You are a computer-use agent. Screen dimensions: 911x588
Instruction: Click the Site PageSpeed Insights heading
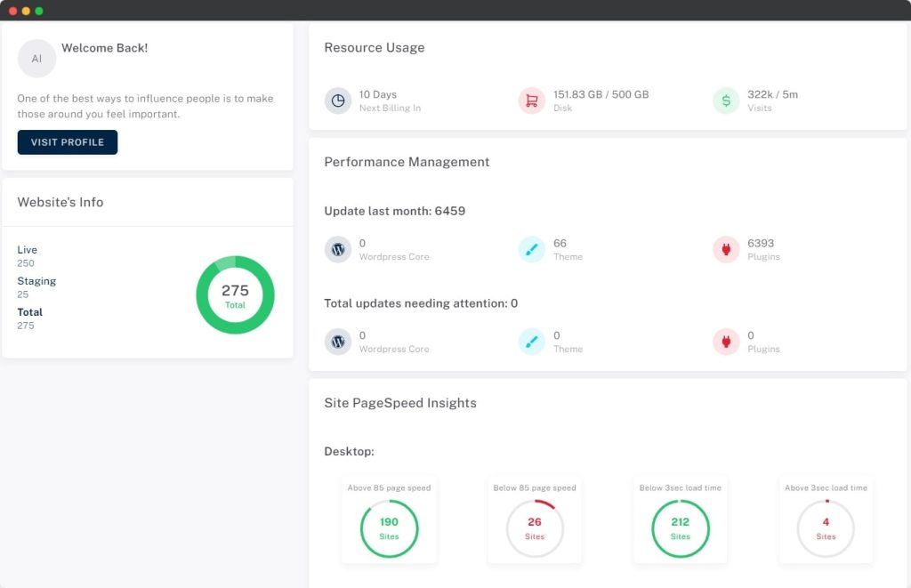click(x=400, y=403)
